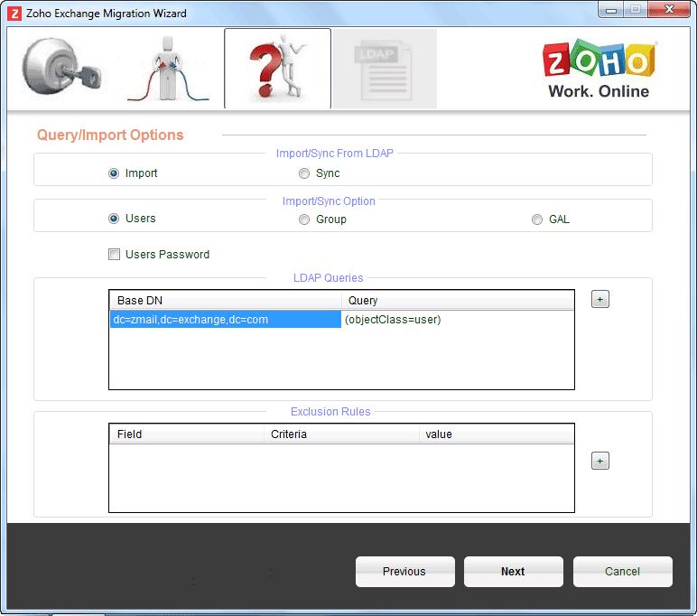Click the greyed LDAP document step icon
Viewport: 697px width, 616px height.
click(x=385, y=69)
